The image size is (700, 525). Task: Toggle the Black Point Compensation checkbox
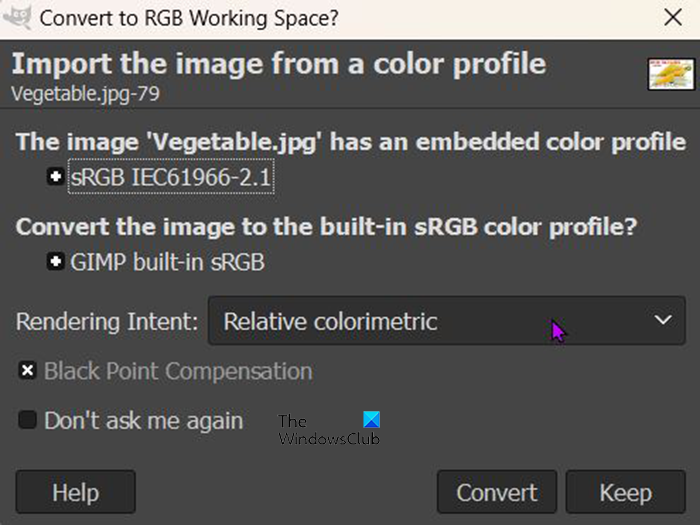tap(27, 371)
